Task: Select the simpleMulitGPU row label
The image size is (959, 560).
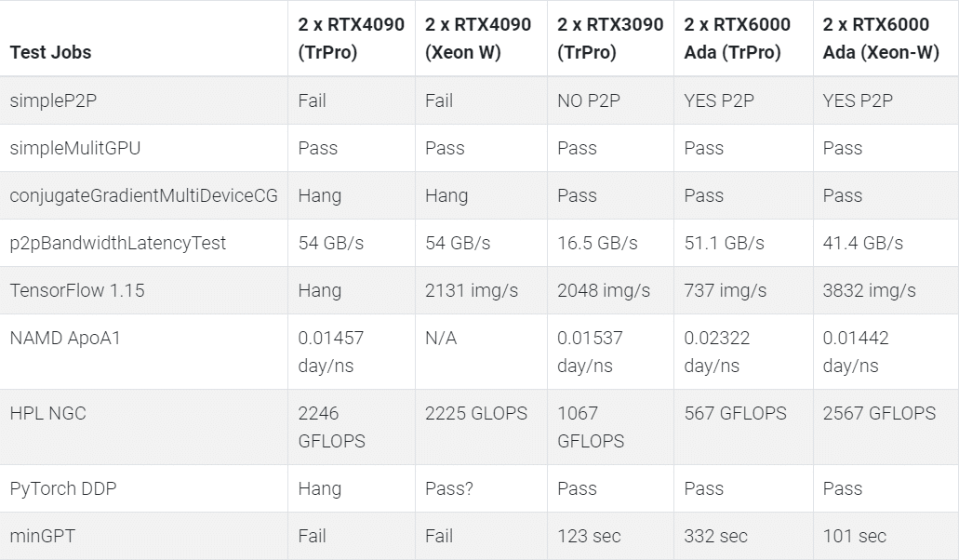Action: pyautogui.click(x=75, y=148)
